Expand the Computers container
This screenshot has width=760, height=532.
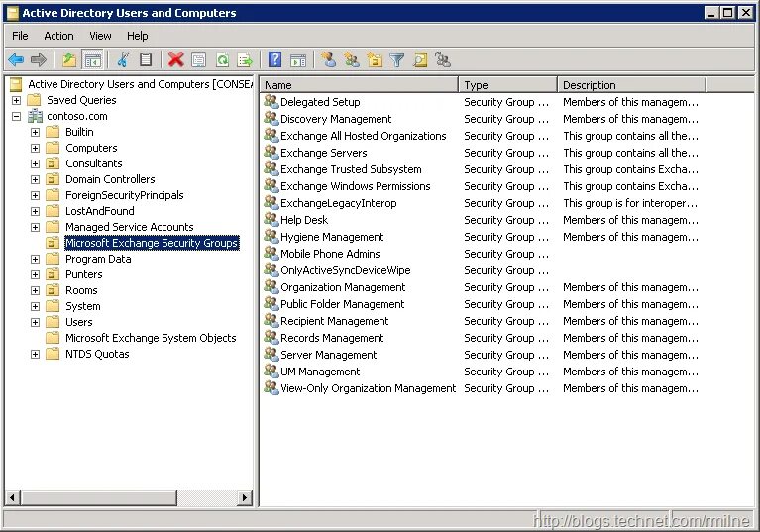point(35,148)
